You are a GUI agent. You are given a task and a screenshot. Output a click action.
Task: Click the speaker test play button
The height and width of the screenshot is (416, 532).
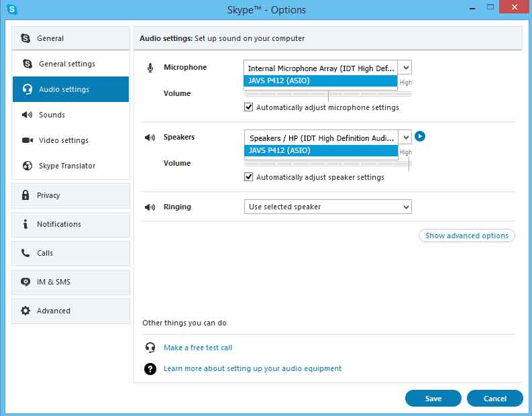[x=420, y=136]
